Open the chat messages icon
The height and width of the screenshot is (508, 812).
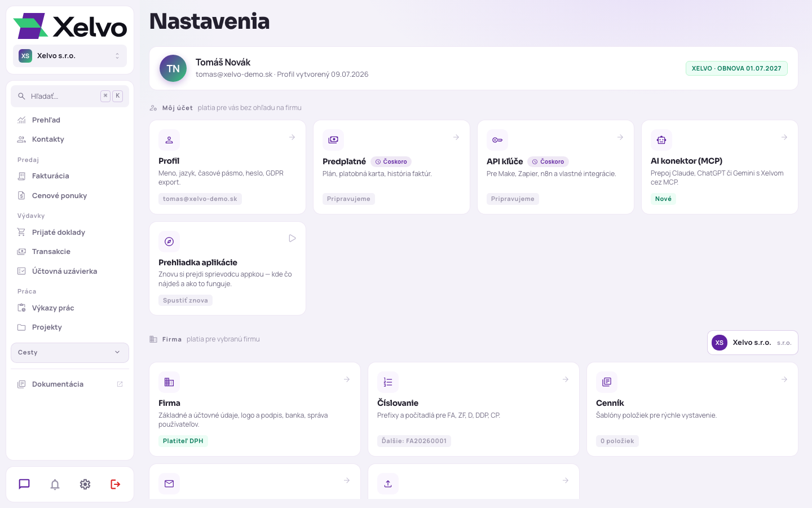click(x=24, y=484)
